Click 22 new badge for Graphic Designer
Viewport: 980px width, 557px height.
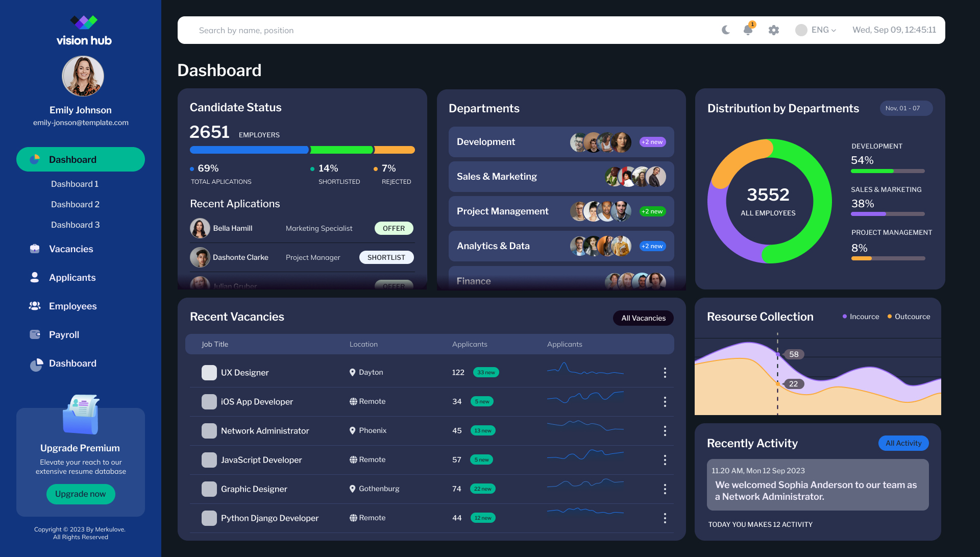pos(483,489)
